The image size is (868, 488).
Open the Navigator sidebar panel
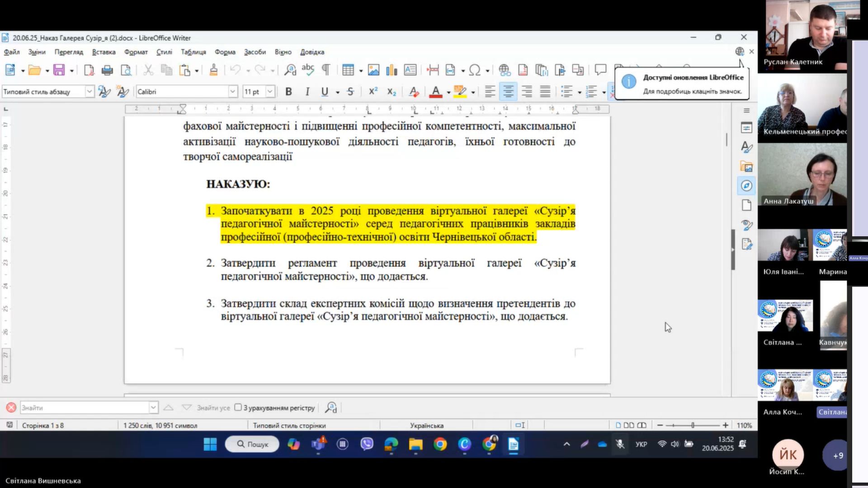point(746,186)
